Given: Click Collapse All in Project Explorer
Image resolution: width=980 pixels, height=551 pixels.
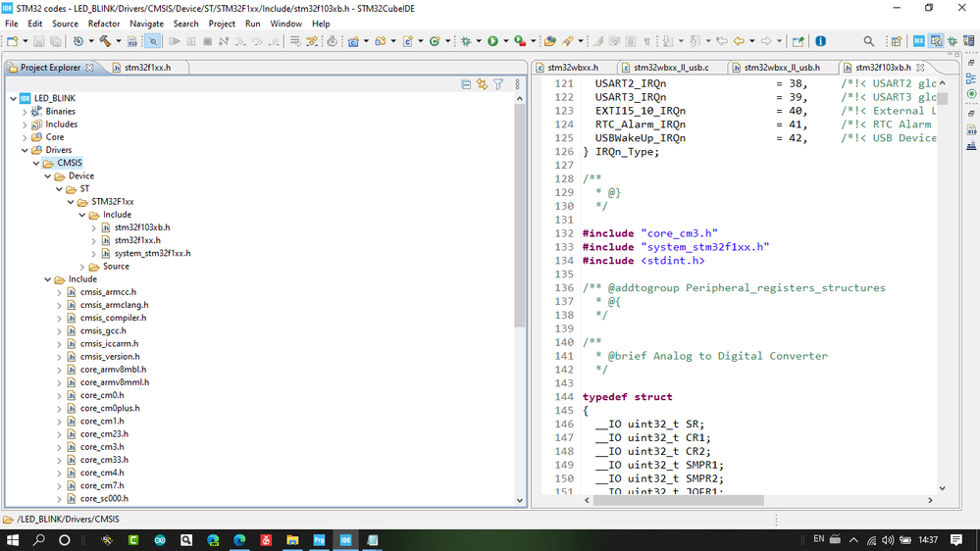Looking at the screenshot, I should click(x=466, y=84).
